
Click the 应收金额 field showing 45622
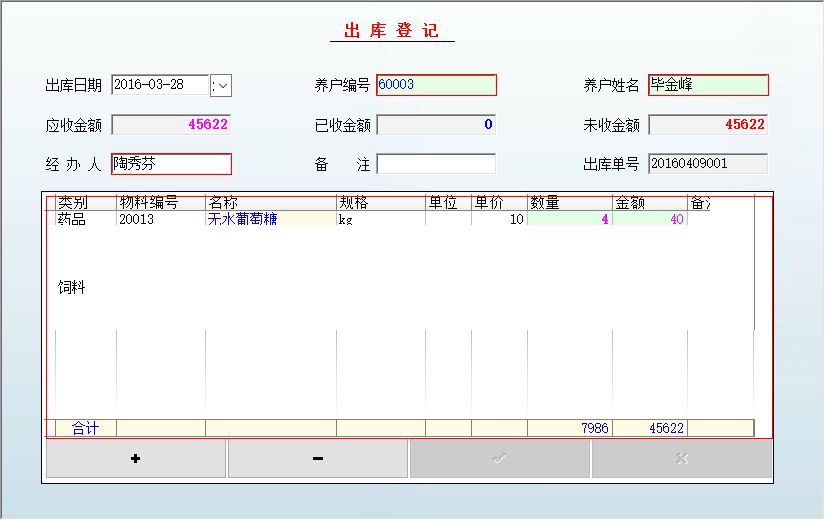pyautogui.click(x=171, y=125)
